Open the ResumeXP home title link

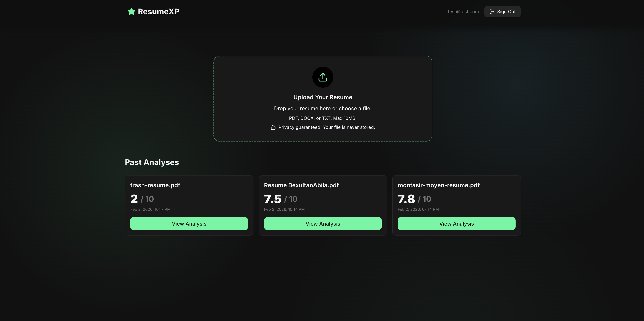point(158,12)
